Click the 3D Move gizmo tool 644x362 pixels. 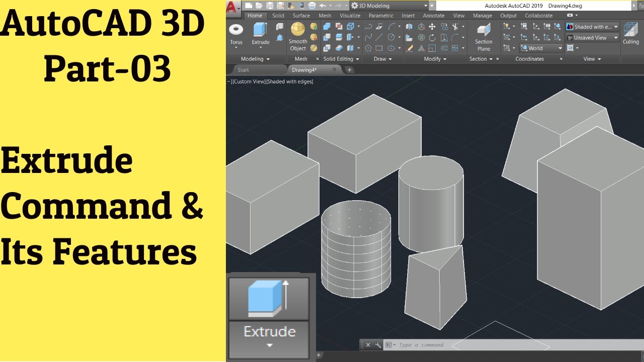coord(421,26)
